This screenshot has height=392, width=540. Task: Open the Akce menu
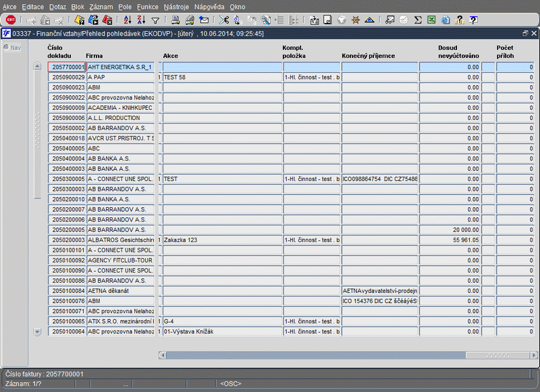pyautogui.click(x=9, y=7)
